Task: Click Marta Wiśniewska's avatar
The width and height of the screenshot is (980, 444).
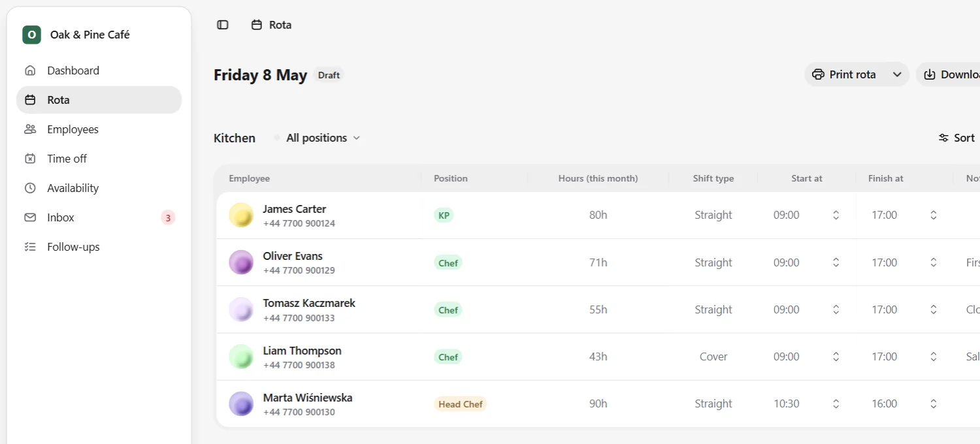Action: coord(241,404)
